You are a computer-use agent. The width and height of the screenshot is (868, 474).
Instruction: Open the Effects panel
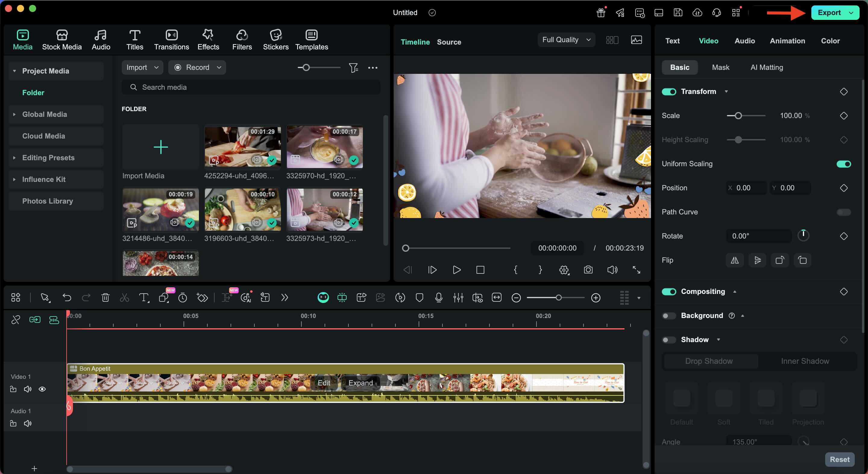(208, 39)
